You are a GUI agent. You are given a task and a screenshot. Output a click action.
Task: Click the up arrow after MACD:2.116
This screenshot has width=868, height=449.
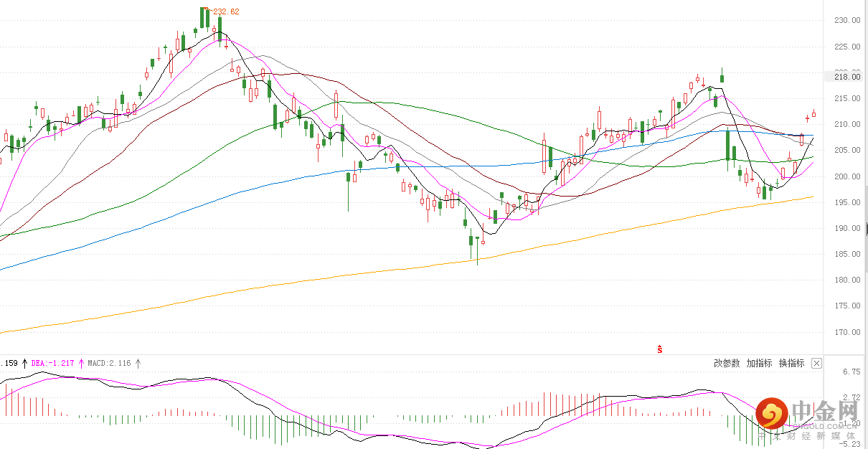(138, 364)
